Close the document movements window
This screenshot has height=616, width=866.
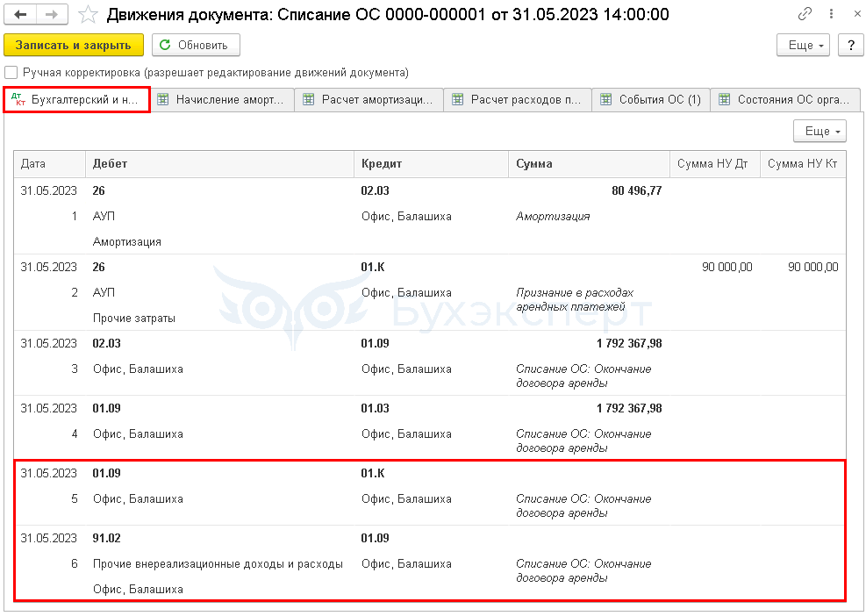(856, 14)
